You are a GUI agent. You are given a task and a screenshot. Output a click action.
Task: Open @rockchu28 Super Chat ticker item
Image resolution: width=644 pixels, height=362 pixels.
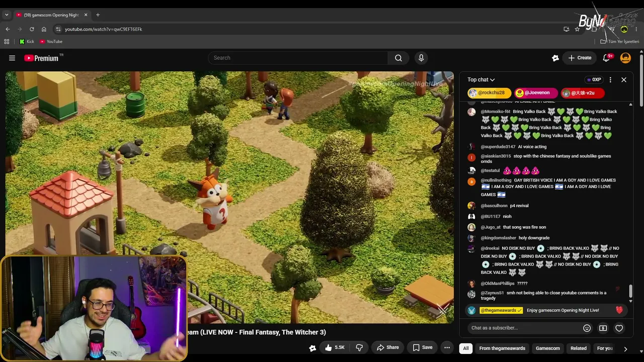[x=490, y=93]
